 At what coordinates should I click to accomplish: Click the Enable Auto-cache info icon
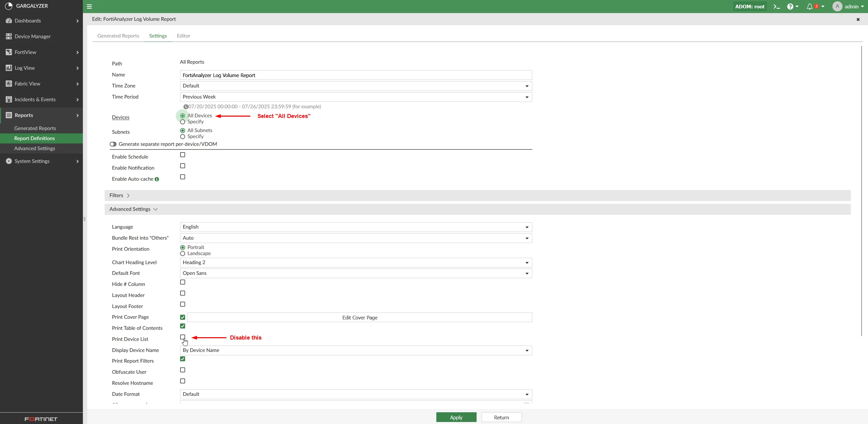coord(157,179)
